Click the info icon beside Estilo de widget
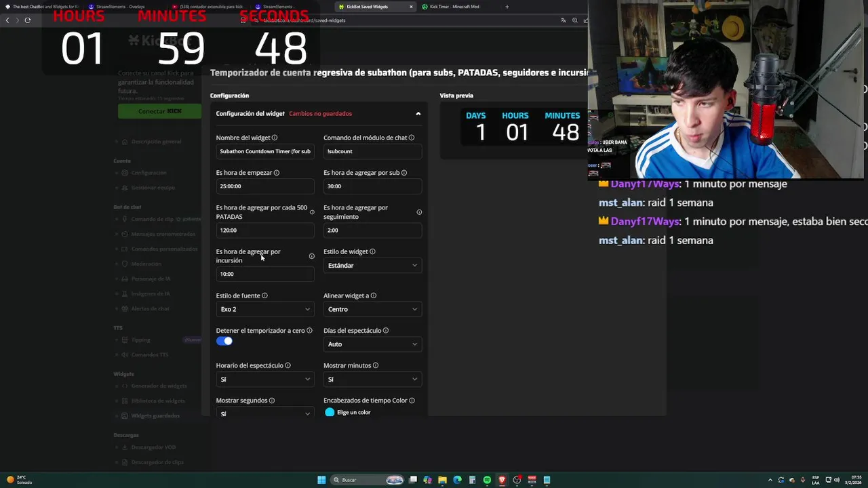 pos(372,251)
